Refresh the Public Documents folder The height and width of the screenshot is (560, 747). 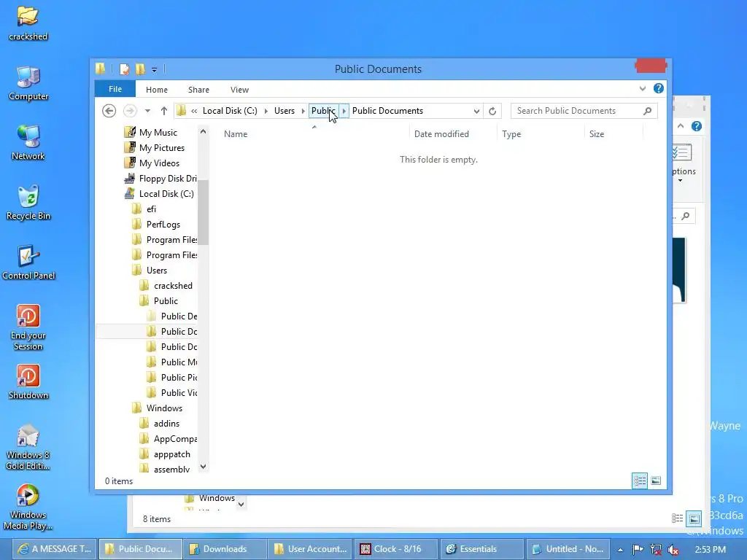tap(492, 111)
